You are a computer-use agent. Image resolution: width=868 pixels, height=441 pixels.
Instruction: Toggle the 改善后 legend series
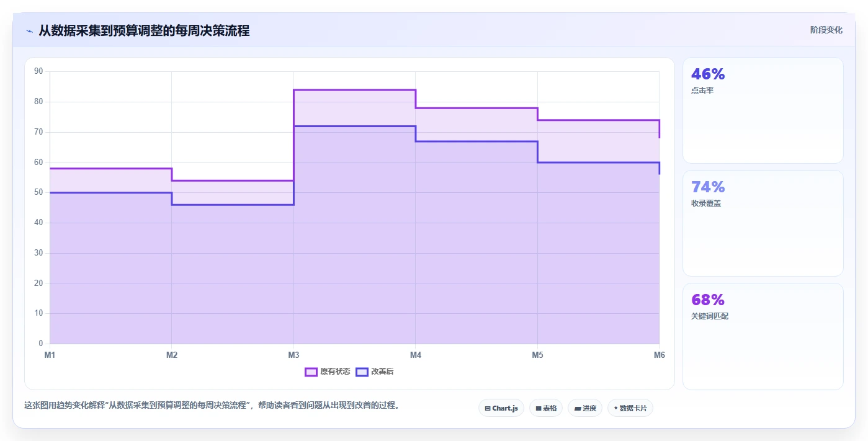[375, 372]
